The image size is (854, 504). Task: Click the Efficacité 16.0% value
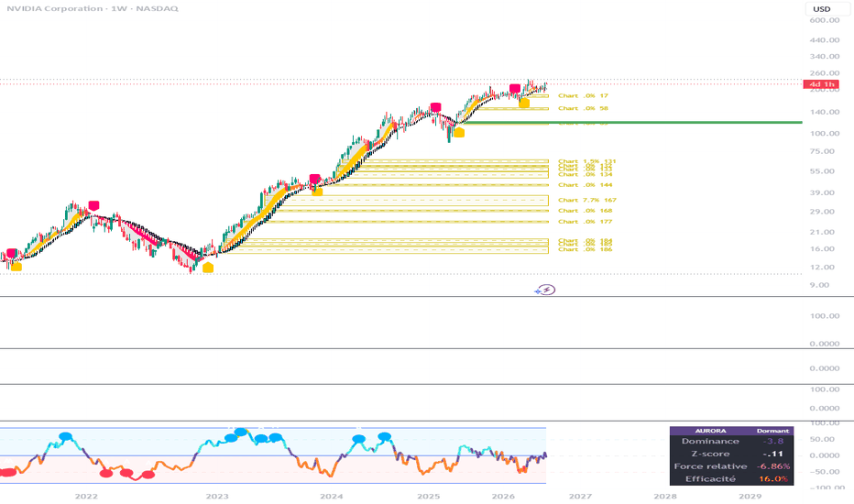tap(772, 479)
